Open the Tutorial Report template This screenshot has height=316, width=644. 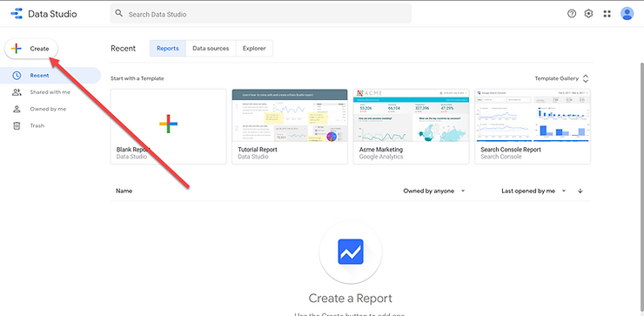(x=290, y=126)
